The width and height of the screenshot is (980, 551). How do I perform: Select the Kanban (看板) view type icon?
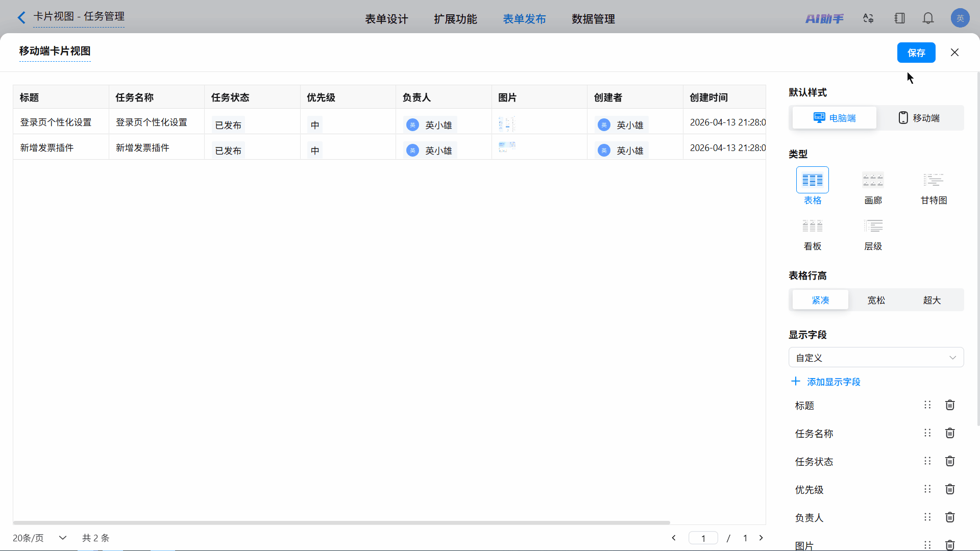pyautogui.click(x=812, y=227)
